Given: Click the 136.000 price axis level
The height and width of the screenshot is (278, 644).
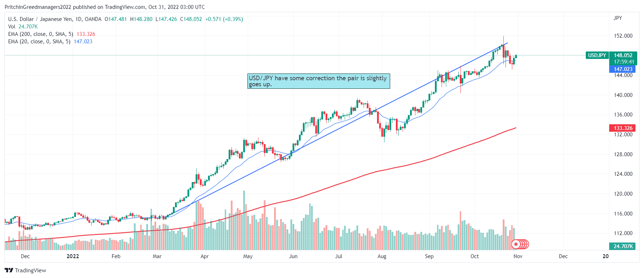Looking at the screenshot, I should pos(623,114).
